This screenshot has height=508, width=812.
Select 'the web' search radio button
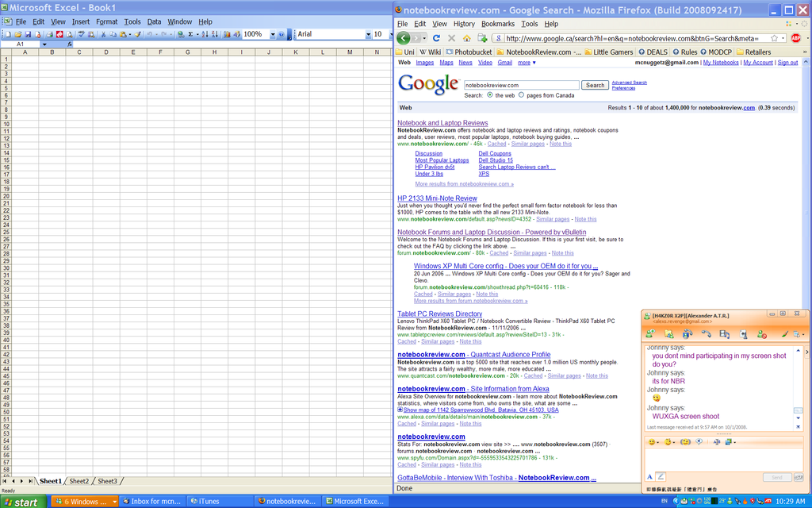pos(490,95)
